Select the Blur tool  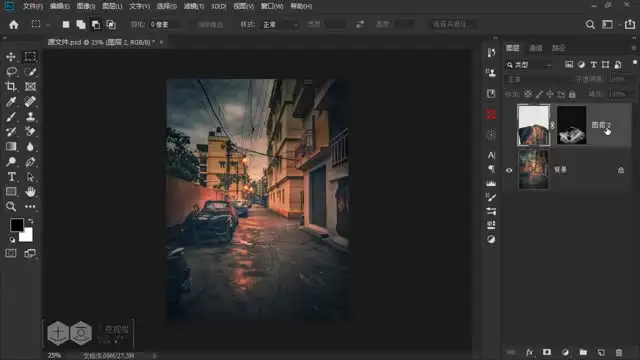tap(30, 146)
